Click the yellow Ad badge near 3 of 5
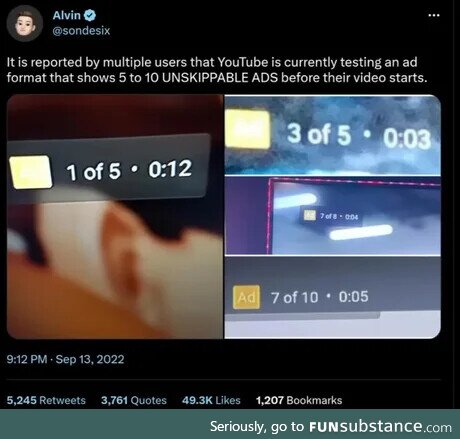 pyautogui.click(x=247, y=129)
